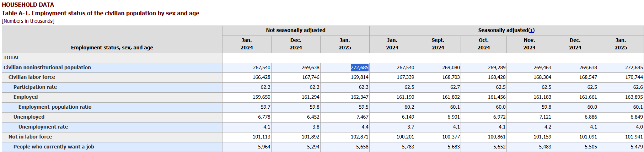
Task: Select not in labor force value 101,941
Action: tap(634, 137)
